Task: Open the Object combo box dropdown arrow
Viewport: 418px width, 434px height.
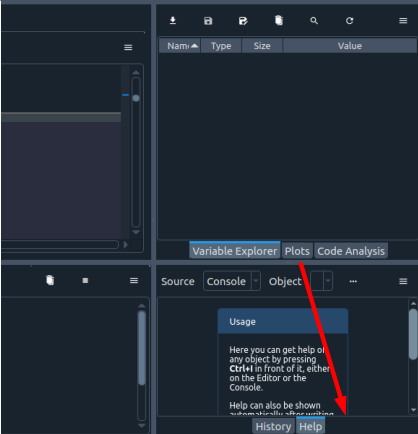Action: [x=328, y=281]
